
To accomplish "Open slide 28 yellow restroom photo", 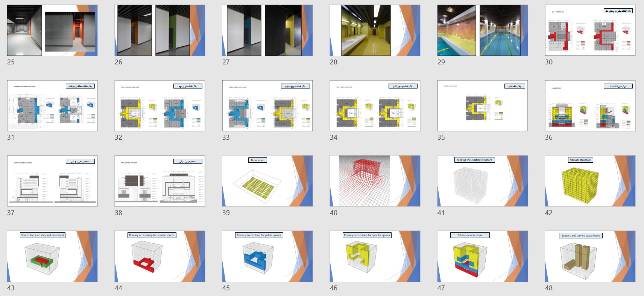I will point(375,31).
